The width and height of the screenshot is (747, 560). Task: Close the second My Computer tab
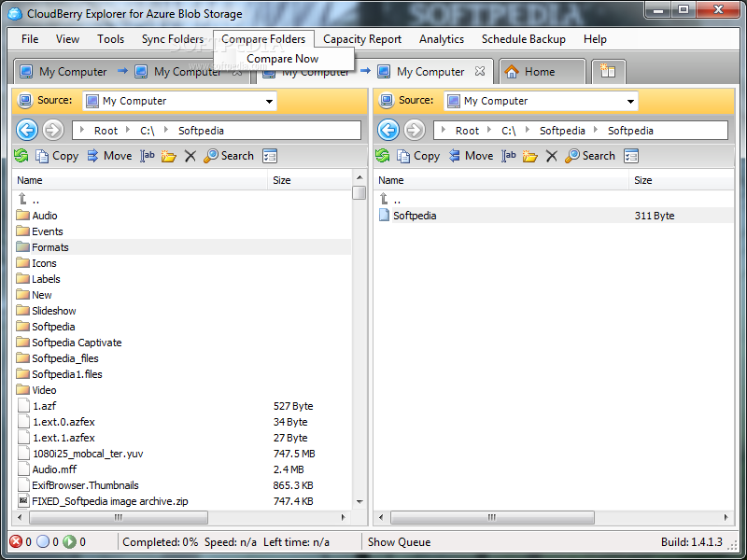point(480,71)
